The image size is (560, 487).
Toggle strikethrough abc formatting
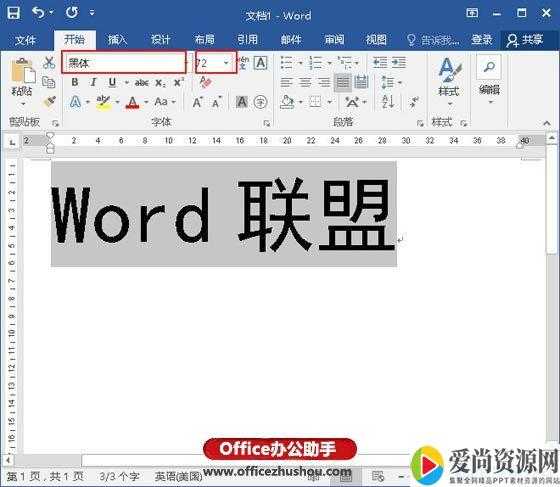coord(142,83)
